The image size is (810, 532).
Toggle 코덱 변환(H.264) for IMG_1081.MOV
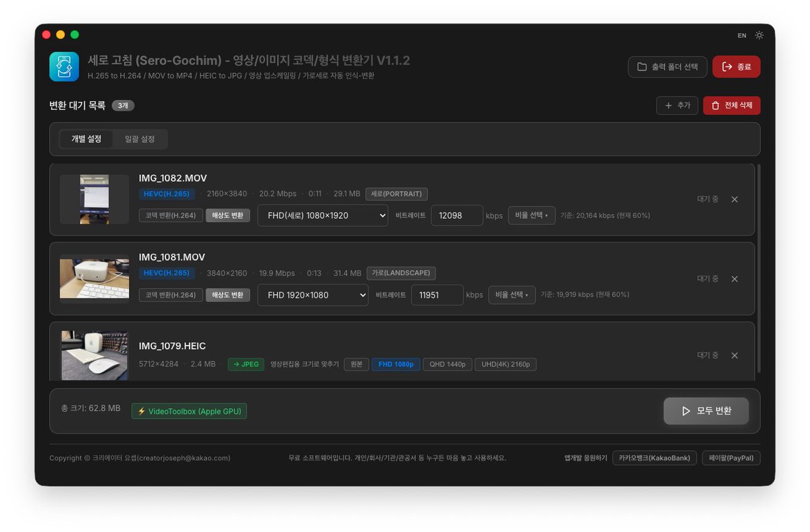coord(171,295)
